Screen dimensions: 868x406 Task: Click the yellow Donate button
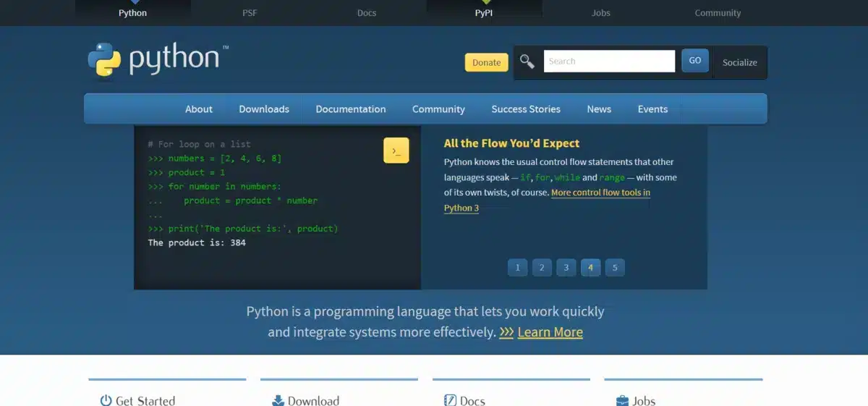click(486, 62)
